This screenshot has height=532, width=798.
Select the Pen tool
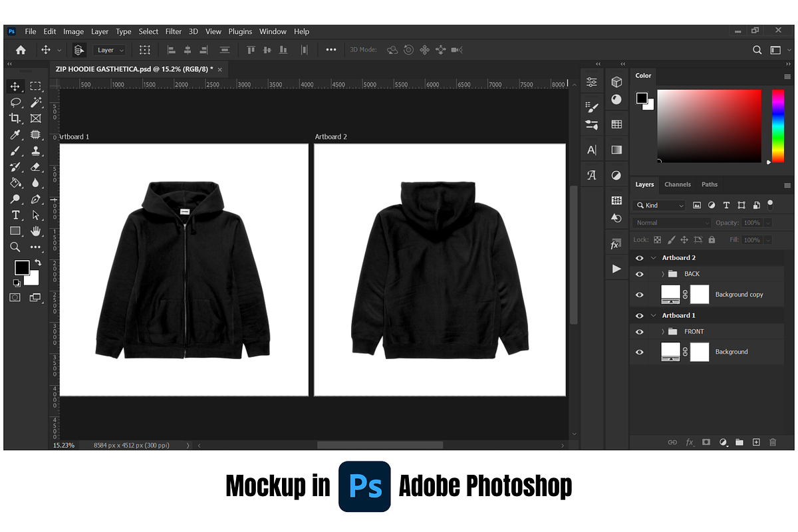pyautogui.click(x=36, y=199)
